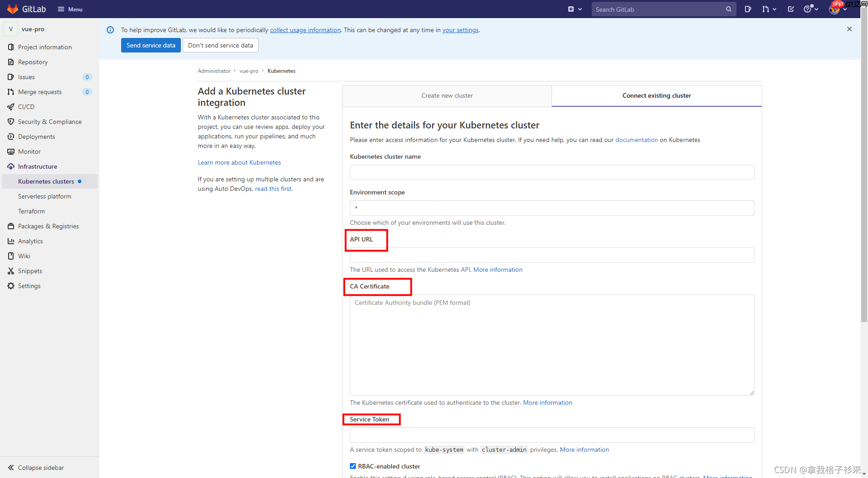868x478 pixels.
Task: Dismiss the usage information banner
Action: point(849,29)
